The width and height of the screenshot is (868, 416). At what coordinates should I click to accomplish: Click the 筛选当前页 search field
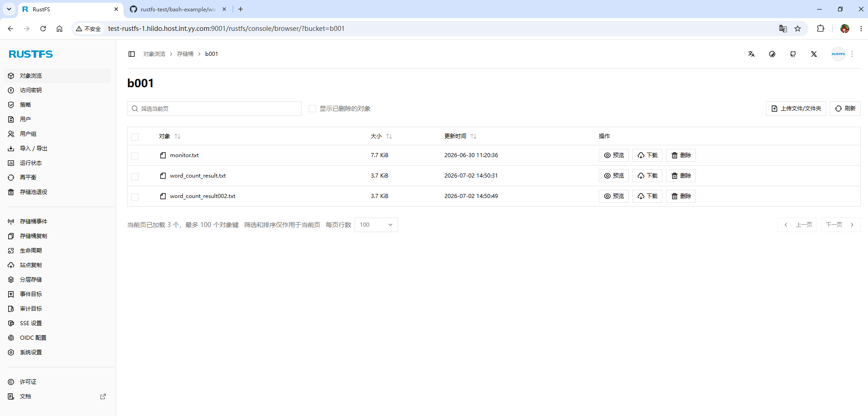214,109
